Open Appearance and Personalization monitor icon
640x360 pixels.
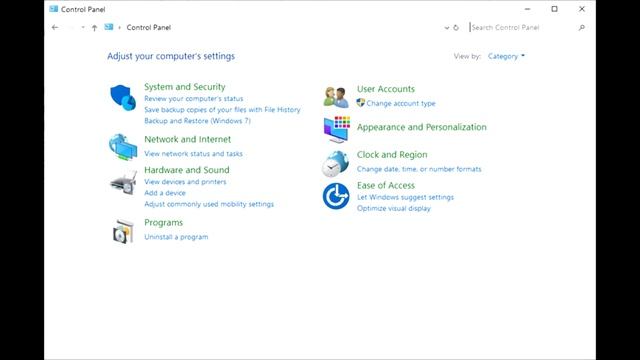[337, 129]
